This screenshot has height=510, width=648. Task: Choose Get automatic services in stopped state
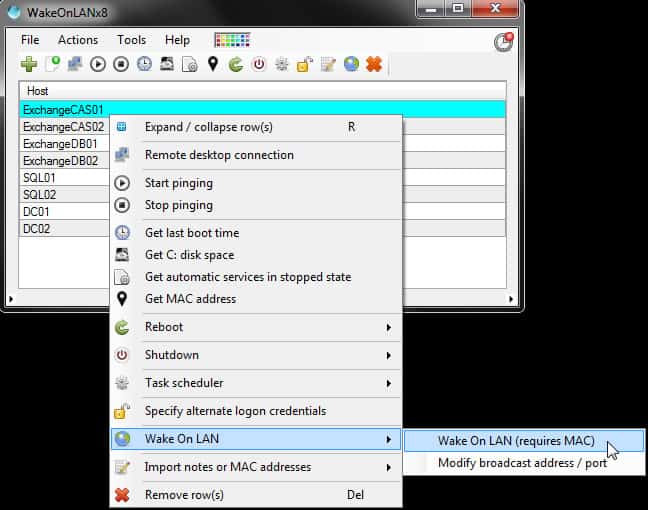pos(256,277)
